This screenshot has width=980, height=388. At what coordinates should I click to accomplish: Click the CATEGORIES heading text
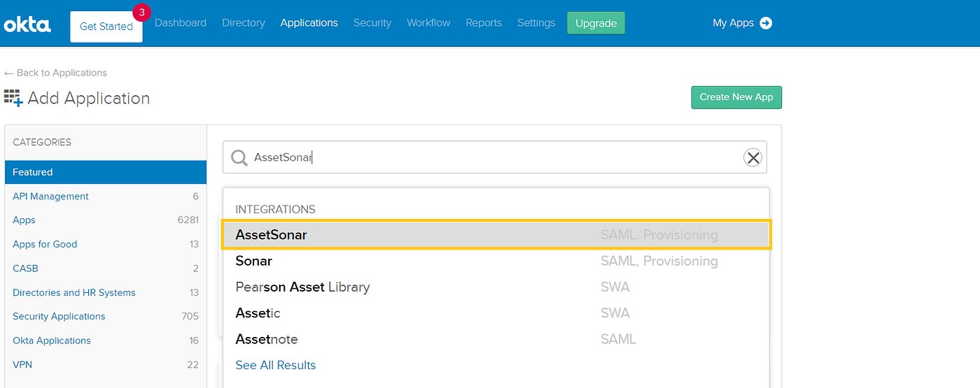tap(42, 142)
